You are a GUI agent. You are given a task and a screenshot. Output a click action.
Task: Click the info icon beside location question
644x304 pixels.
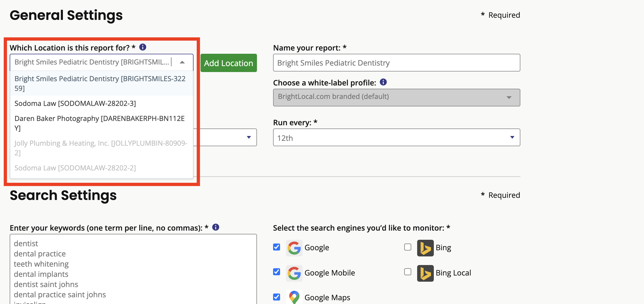143,47
